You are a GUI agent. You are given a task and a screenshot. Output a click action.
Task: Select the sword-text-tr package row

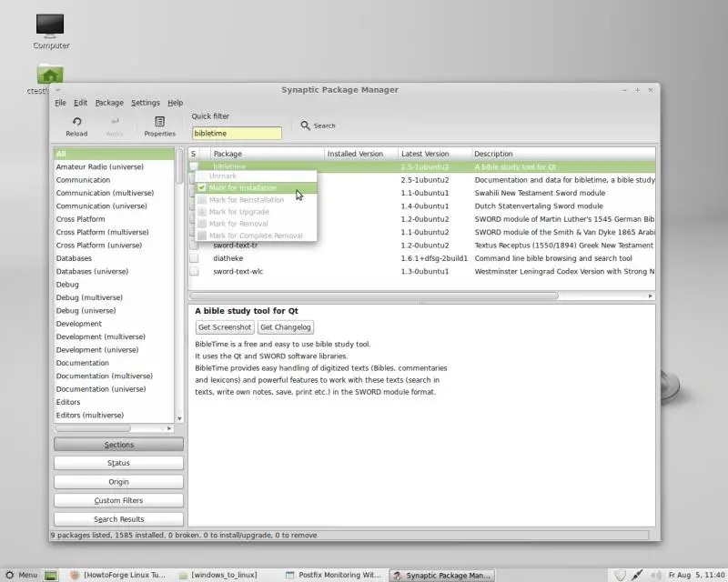422,245
